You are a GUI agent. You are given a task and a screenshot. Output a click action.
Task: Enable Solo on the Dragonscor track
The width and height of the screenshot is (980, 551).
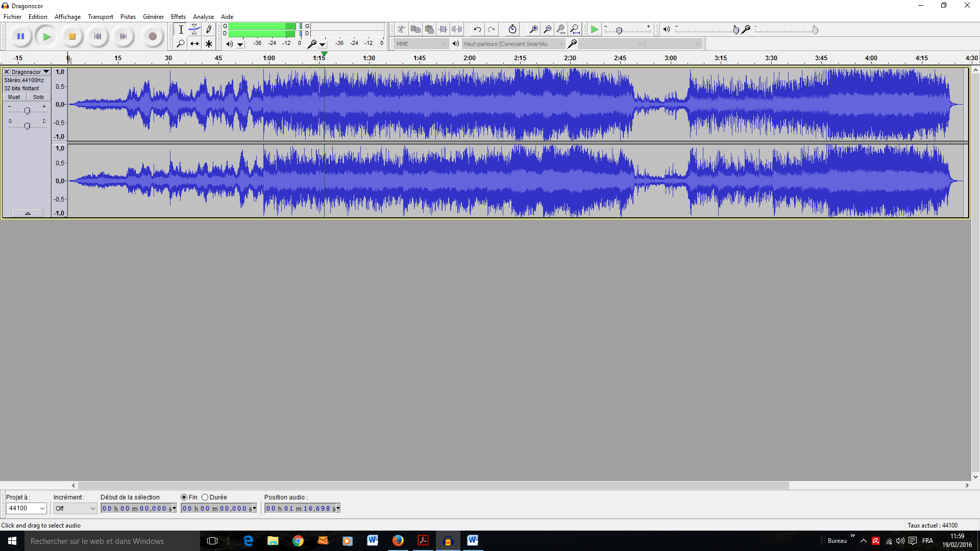[x=38, y=97]
